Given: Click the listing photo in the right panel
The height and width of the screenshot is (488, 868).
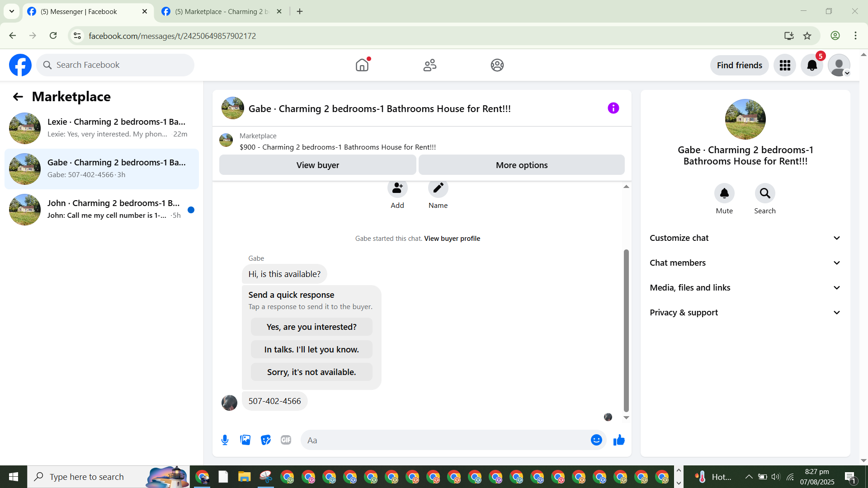Looking at the screenshot, I should [745, 119].
